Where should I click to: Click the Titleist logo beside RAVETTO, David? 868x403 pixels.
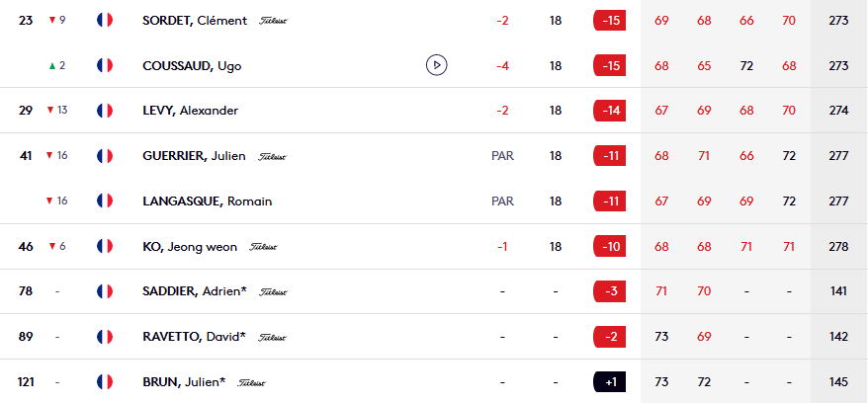pos(272,338)
